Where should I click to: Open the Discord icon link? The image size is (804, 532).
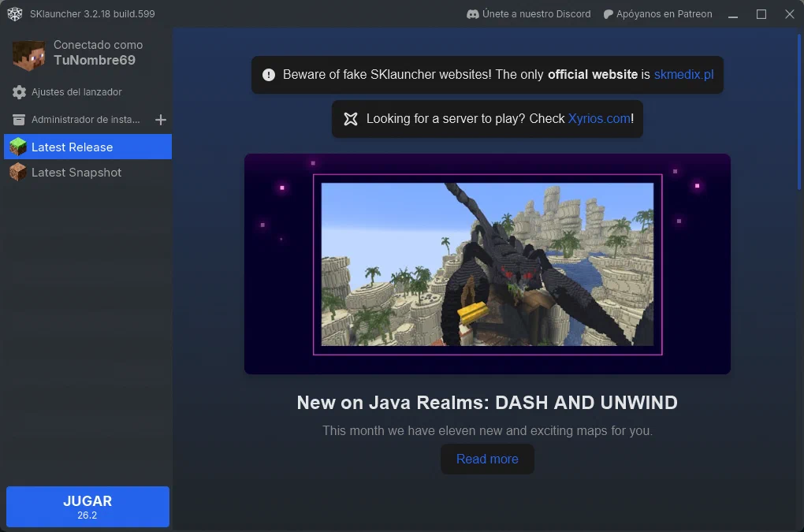(472, 14)
